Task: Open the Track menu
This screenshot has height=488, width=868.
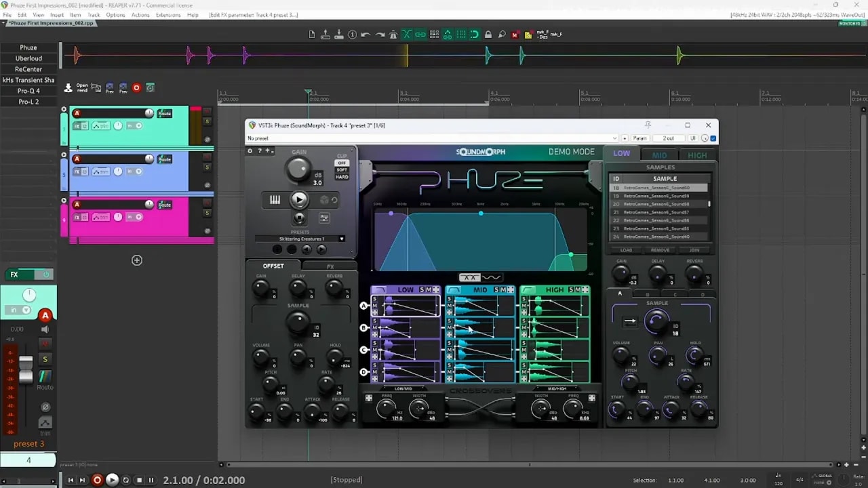Action: [94, 14]
